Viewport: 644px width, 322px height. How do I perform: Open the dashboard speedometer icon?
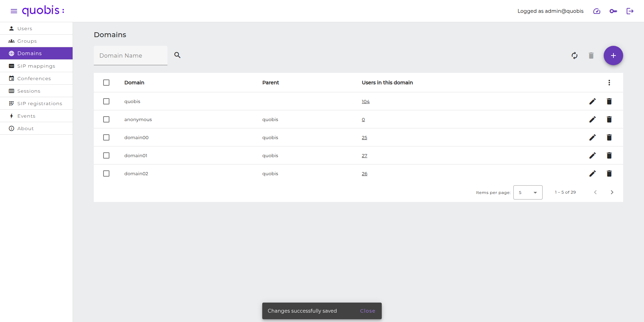point(597,11)
